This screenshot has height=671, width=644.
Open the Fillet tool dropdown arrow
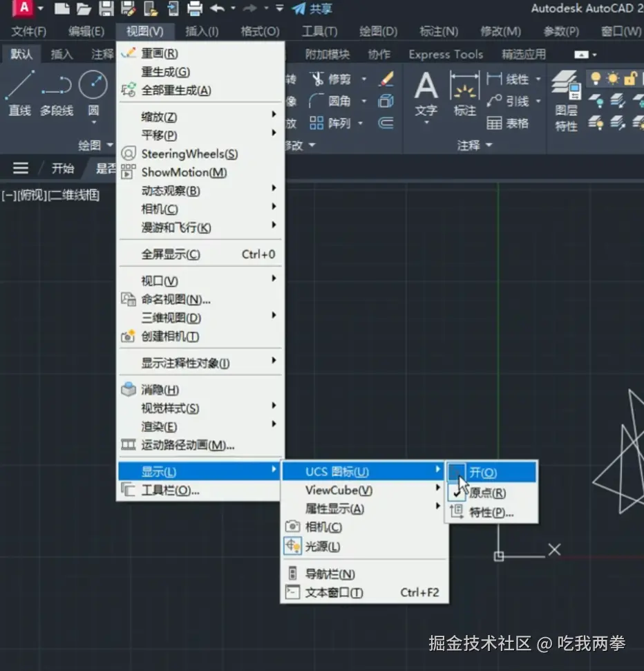[364, 102]
